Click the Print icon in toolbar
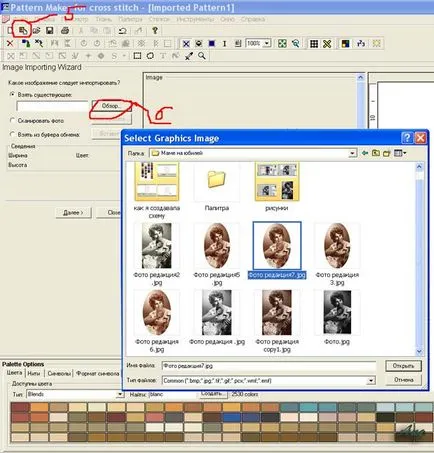The width and height of the screenshot is (434, 453). (65, 31)
